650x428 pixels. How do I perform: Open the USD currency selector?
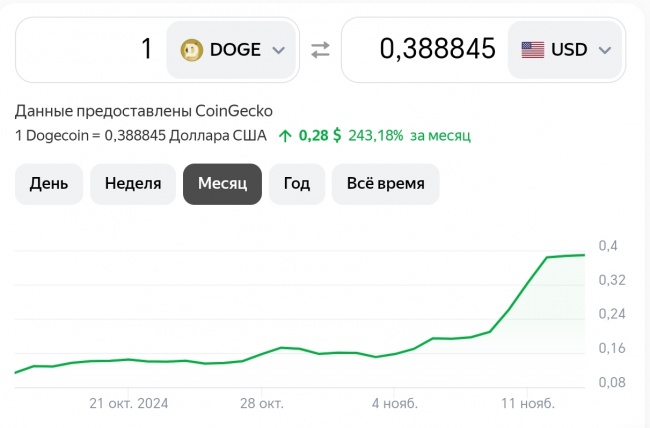[x=565, y=50]
